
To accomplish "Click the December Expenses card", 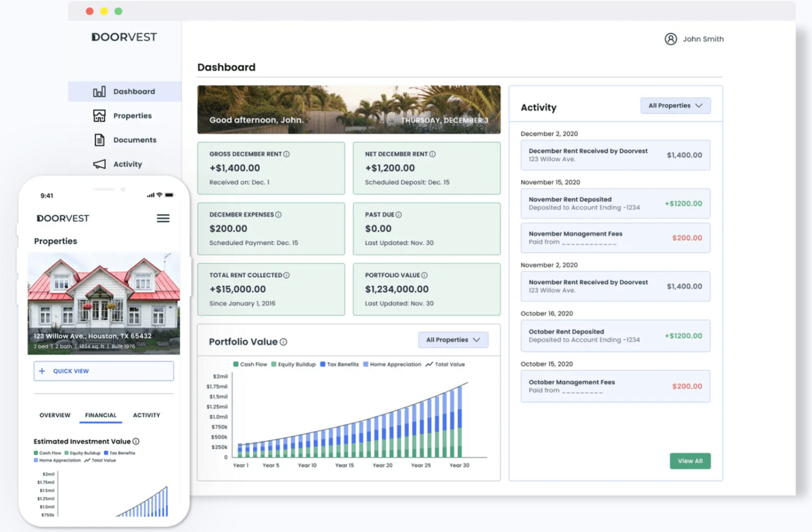I will click(271, 229).
